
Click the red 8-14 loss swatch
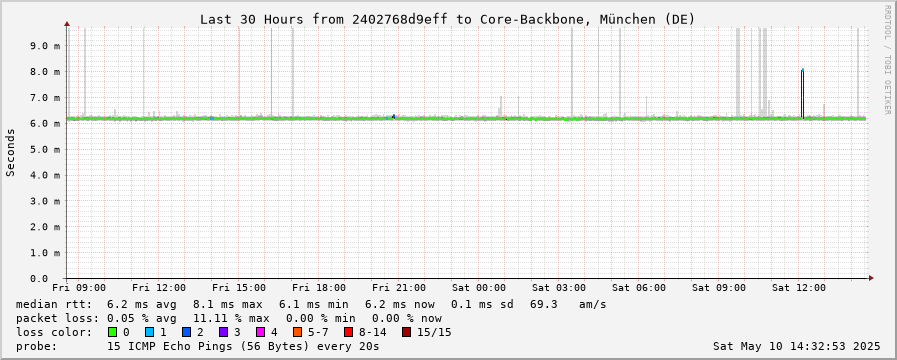(348, 332)
